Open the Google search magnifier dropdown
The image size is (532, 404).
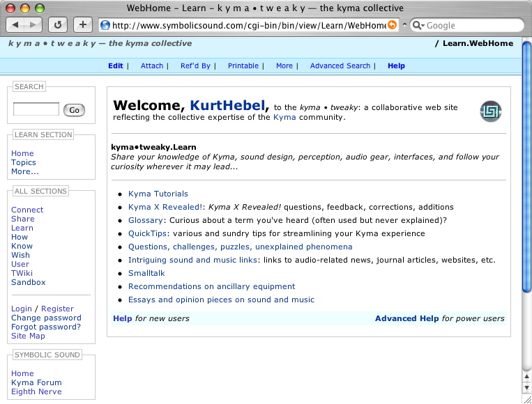click(418, 25)
